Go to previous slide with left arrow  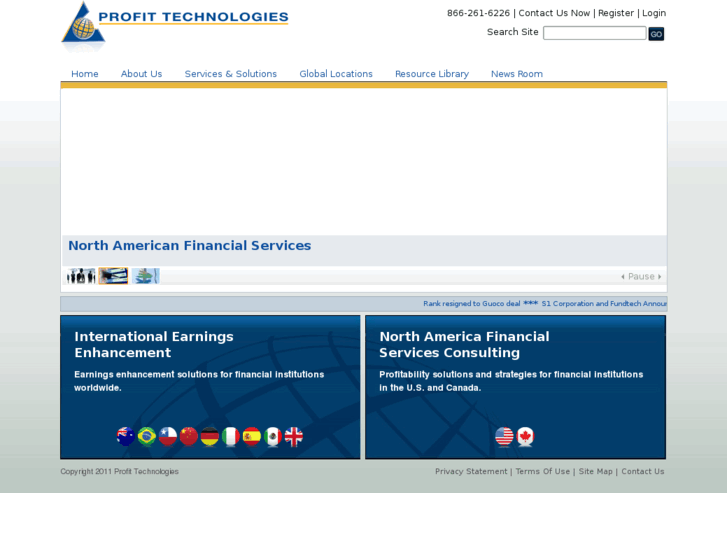click(623, 277)
